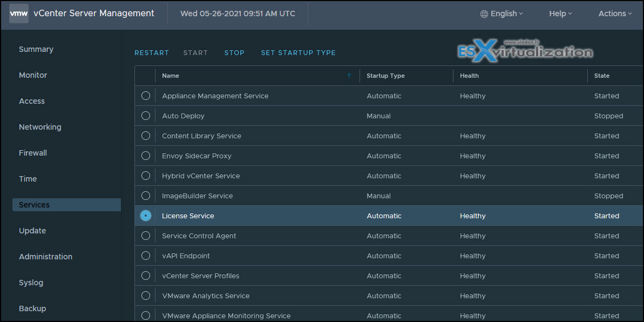Image resolution: width=644 pixels, height=322 pixels.
Task: Select Appliance Management Service radio button
Action: coord(146,96)
